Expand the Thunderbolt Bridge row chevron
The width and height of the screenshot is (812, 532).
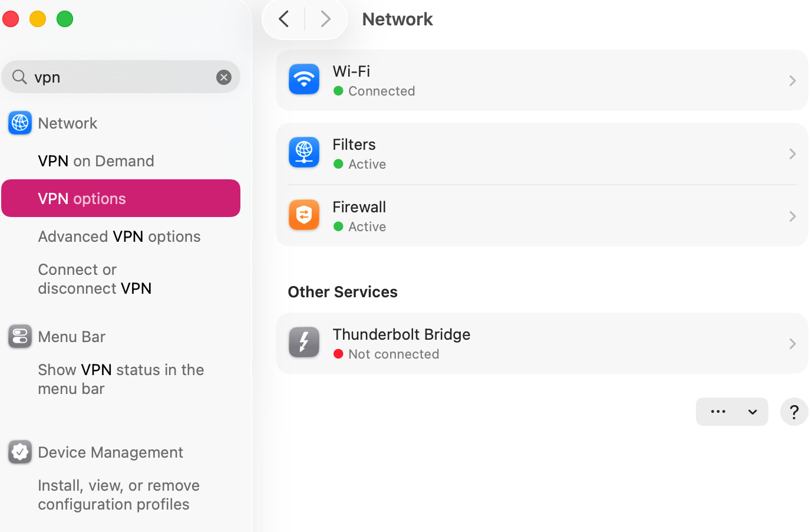coord(793,344)
